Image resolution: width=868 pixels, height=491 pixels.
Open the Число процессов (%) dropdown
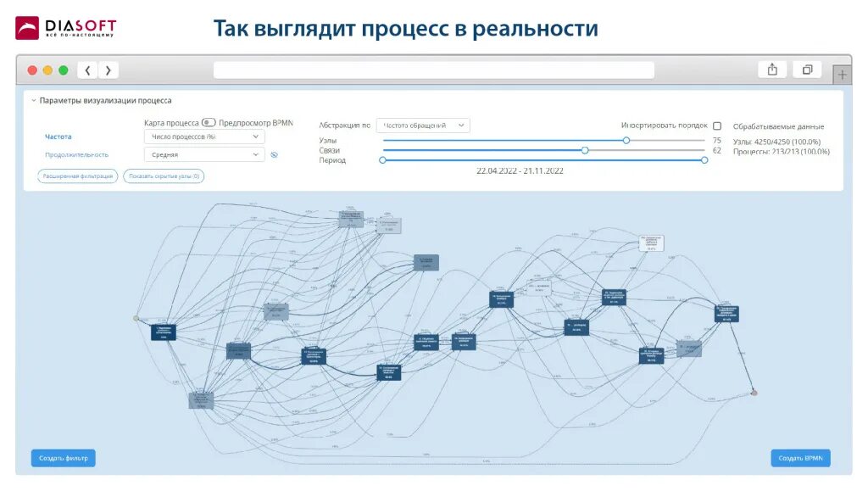click(204, 137)
